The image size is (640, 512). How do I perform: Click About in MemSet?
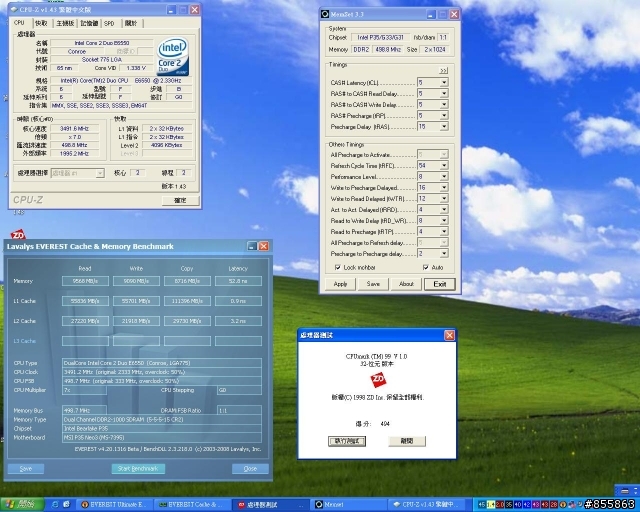406,284
